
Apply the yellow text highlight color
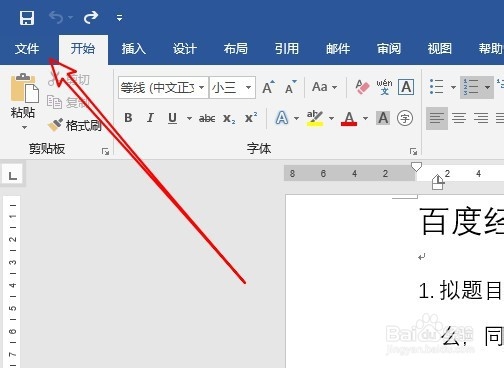point(315,118)
